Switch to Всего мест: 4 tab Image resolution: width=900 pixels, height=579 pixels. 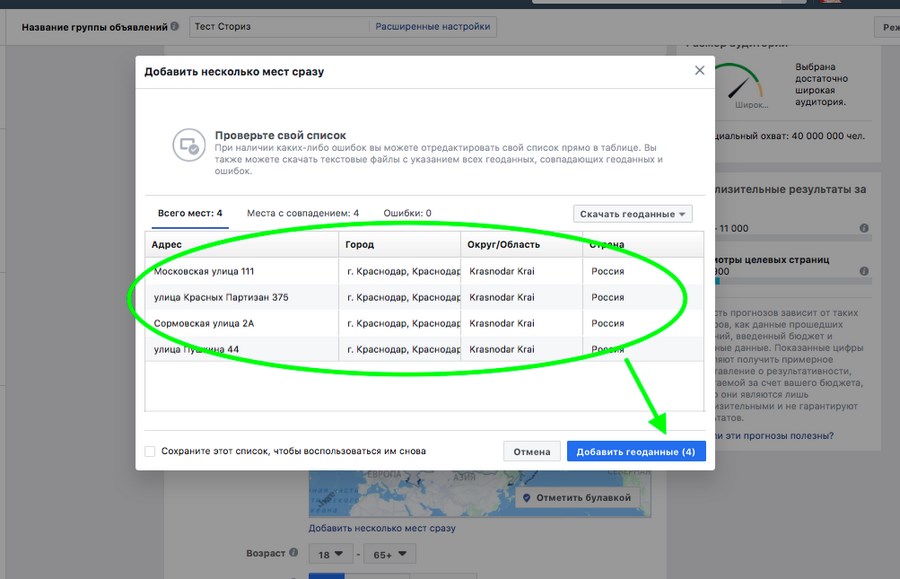click(190, 213)
